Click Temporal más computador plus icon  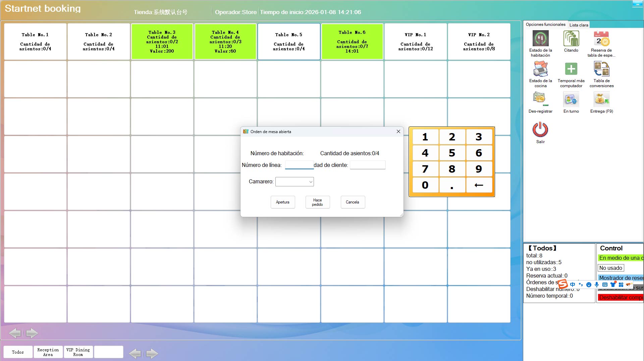(571, 69)
